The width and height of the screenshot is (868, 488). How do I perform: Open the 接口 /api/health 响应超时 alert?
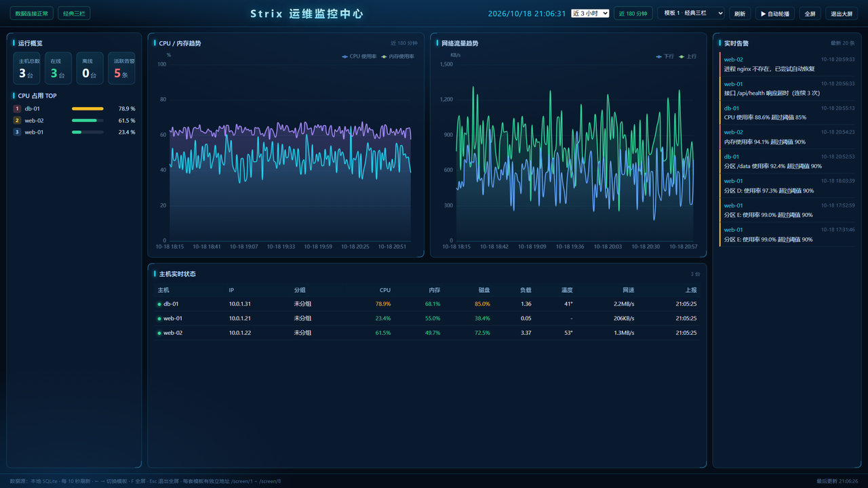[788, 89]
